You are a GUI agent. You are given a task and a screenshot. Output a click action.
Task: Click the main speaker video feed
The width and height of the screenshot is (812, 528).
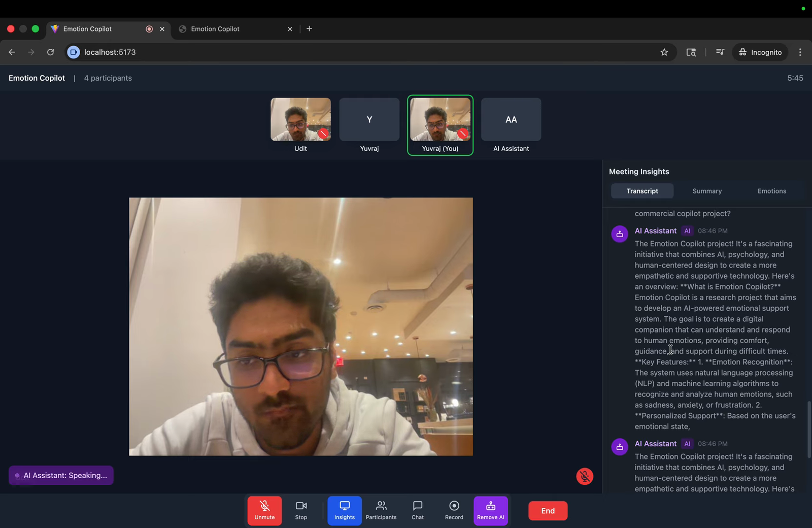pos(301,326)
